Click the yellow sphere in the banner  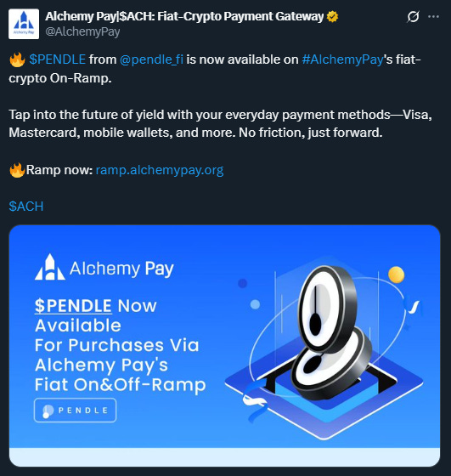click(396, 275)
